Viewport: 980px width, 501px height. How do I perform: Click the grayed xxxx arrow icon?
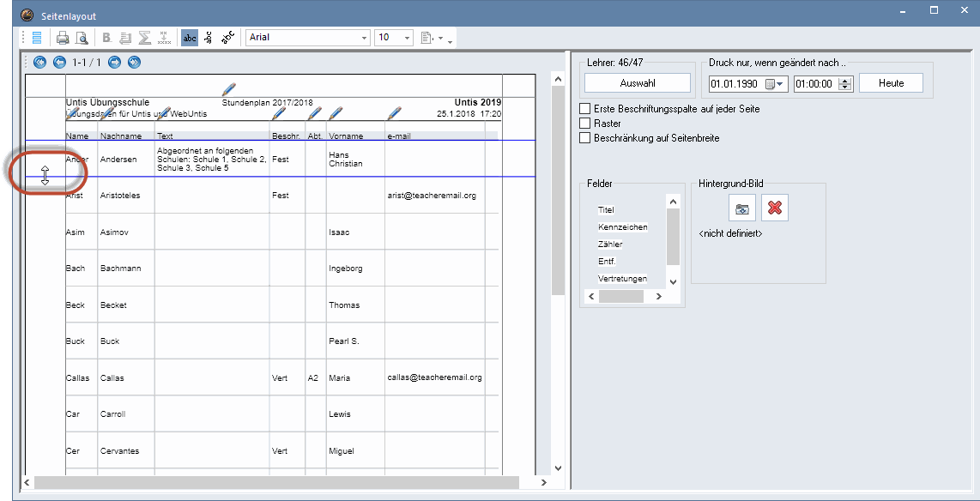(x=164, y=38)
